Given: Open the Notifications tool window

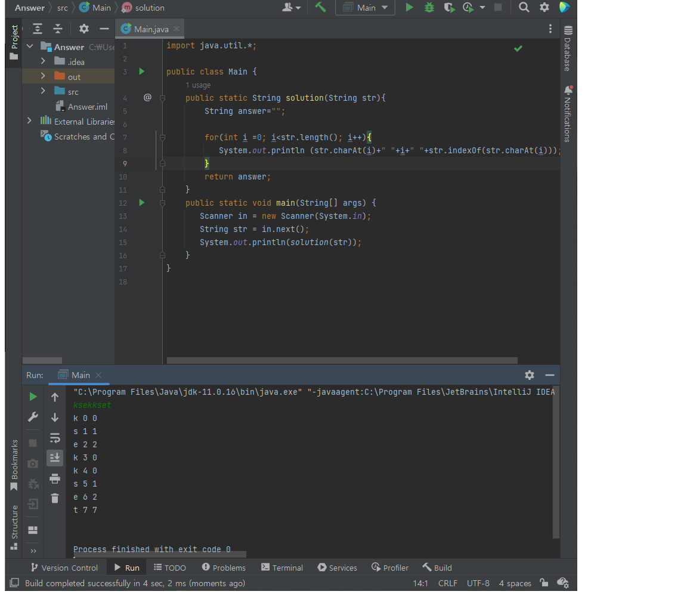Looking at the screenshot, I should (x=568, y=114).
